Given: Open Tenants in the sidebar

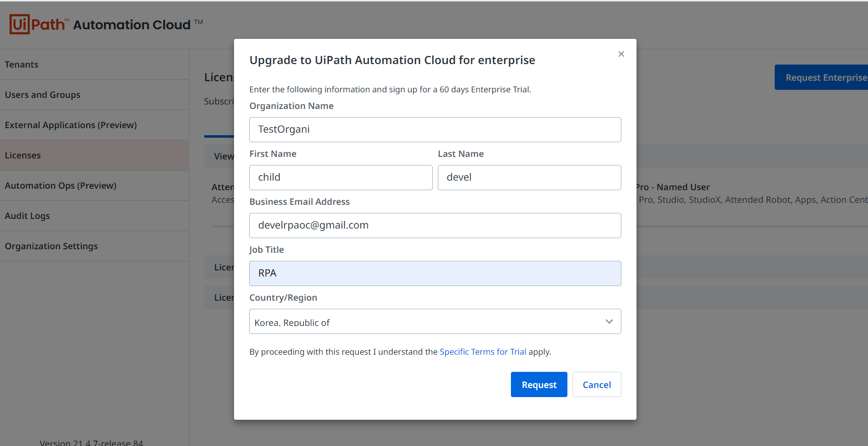Looking at the screenshot, I should 94,65.
